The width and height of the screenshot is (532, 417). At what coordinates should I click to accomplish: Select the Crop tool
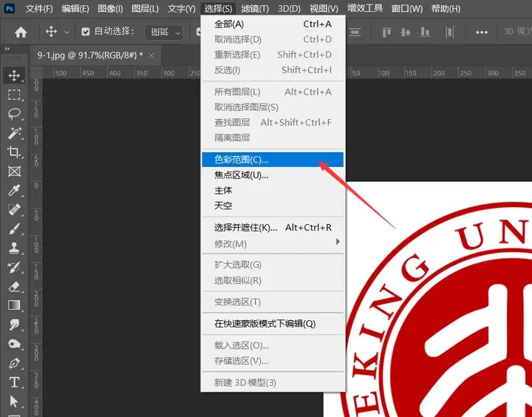[14, 152]
